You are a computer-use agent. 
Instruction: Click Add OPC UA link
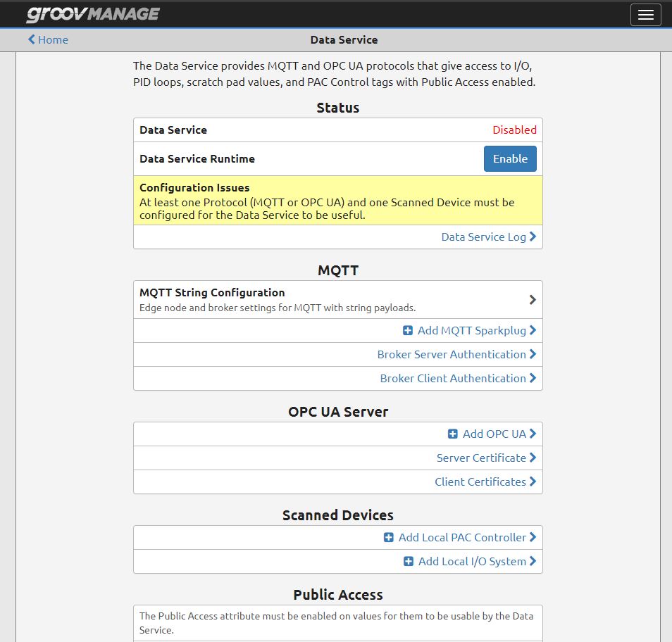[494, 434]
